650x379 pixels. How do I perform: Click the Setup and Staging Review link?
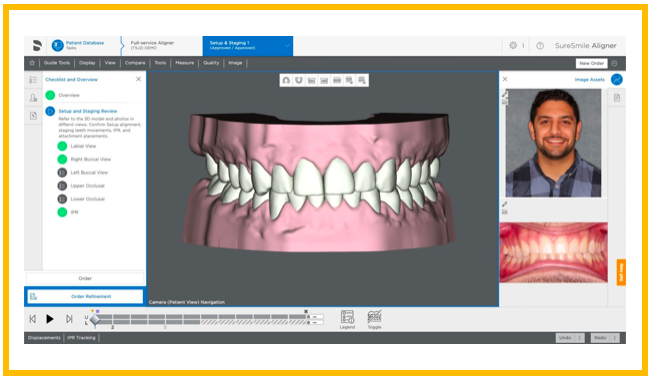point(88,111)
